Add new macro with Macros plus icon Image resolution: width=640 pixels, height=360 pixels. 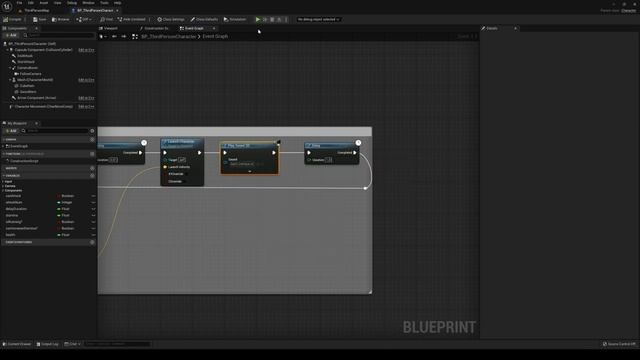click(x=92, y=168)
